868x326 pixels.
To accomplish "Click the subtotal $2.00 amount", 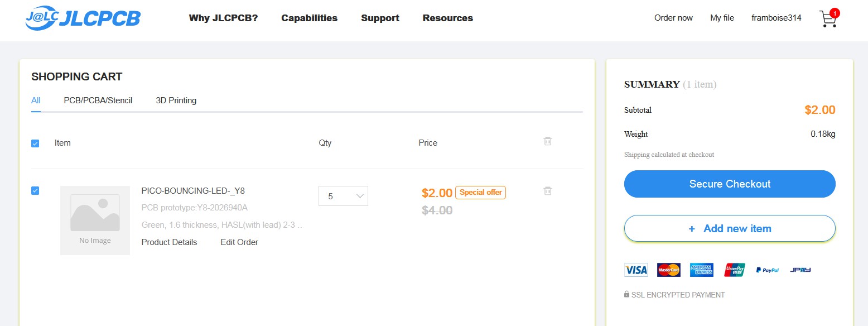I will pos(820,110).
